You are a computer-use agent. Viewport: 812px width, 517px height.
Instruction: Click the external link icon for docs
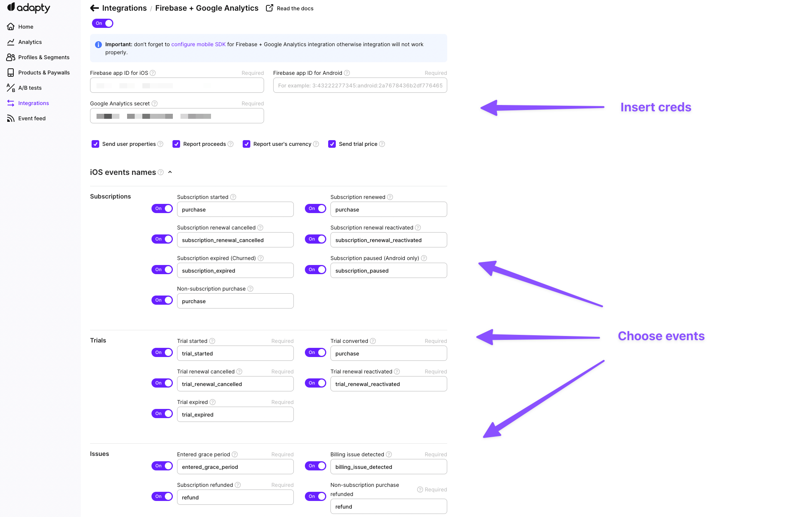[x=269, y=8]
